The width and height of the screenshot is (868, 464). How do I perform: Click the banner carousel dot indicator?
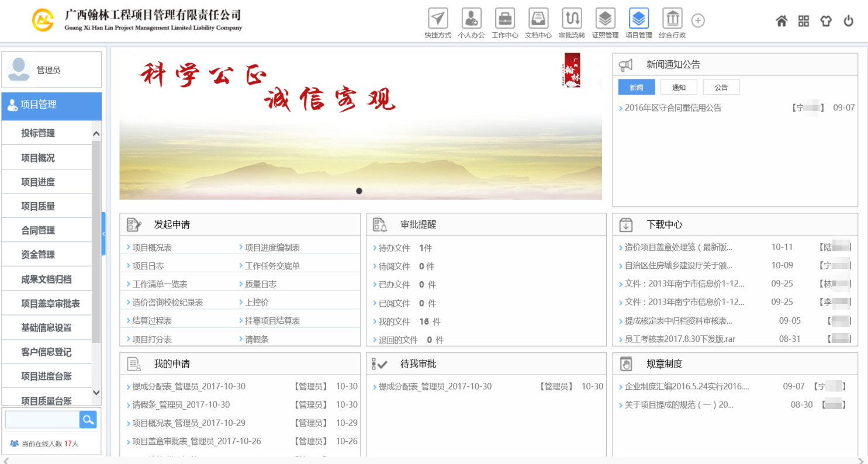tap(359, 191)
